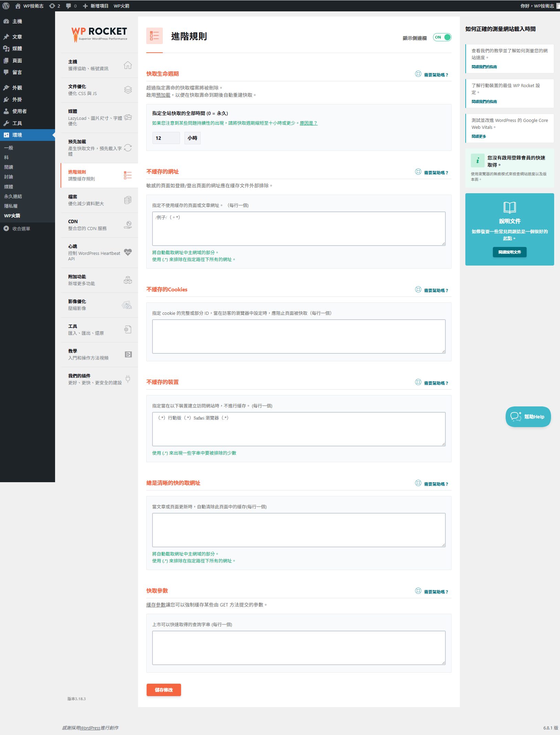Focus the 總是清晰的快取網址 textarea
560x735 pixels.
point(299,530)
